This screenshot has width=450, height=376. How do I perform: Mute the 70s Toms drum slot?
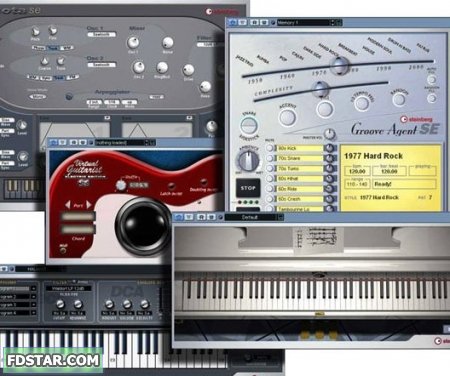[269, 168]
